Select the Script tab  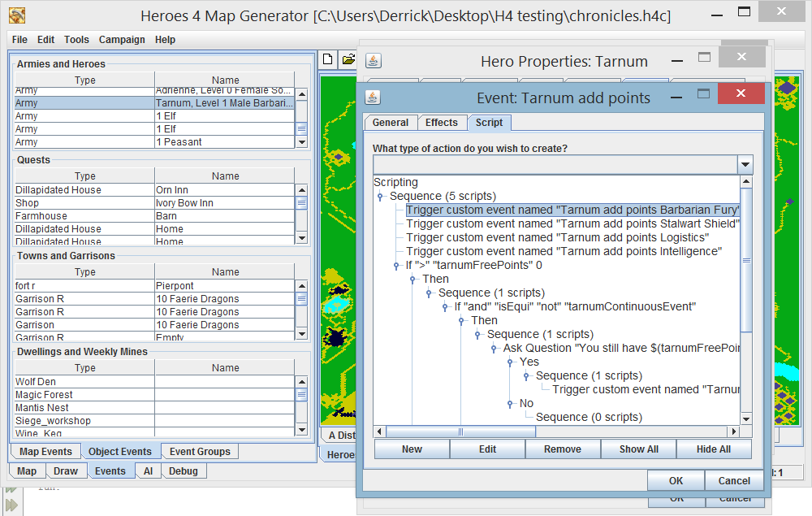(490, 123)
